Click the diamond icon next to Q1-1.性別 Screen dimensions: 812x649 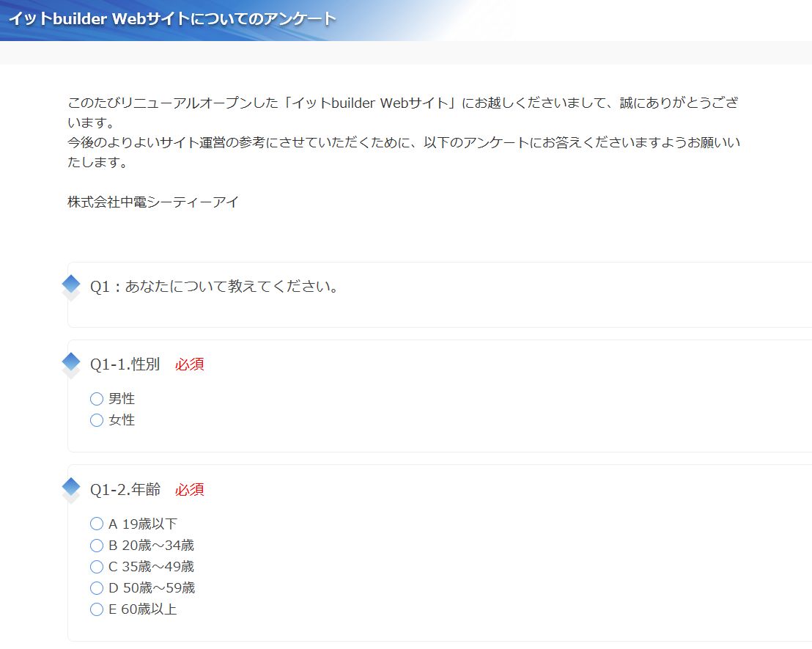[x=71, y=362]
